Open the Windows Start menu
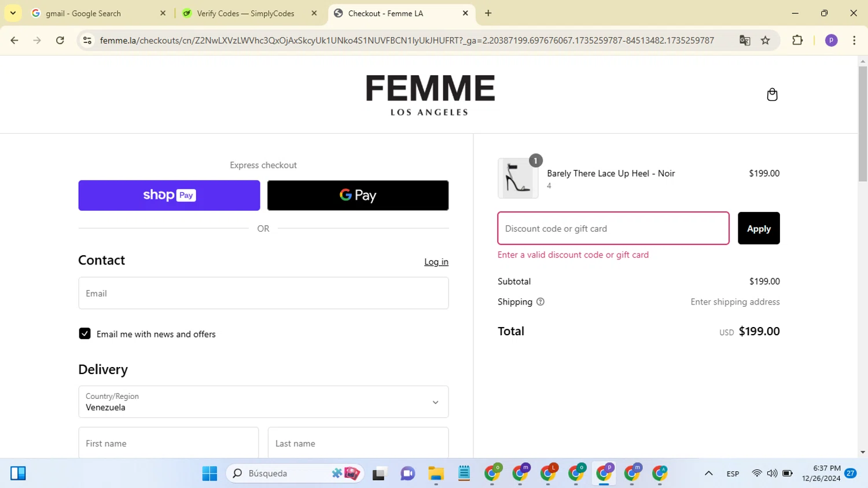 pos(209,474)
